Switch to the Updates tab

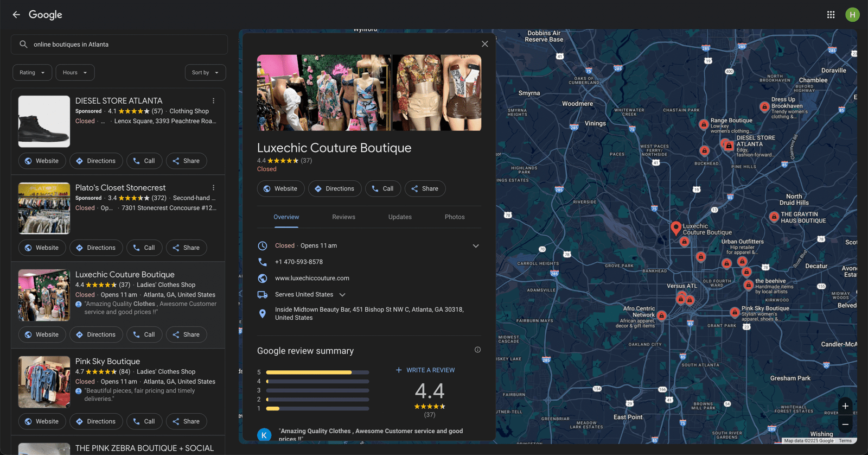point(400,217)
